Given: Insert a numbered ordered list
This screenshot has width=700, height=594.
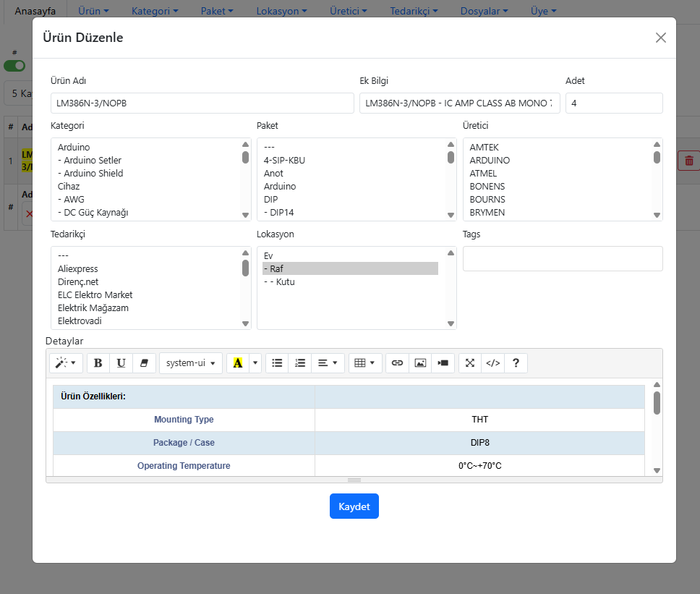Looking at the screenshot, I should [x=300, y=363].
